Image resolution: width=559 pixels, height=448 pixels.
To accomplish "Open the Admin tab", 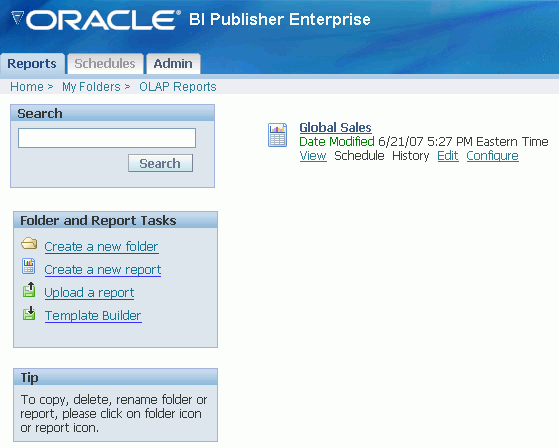I will coord(173,64).
